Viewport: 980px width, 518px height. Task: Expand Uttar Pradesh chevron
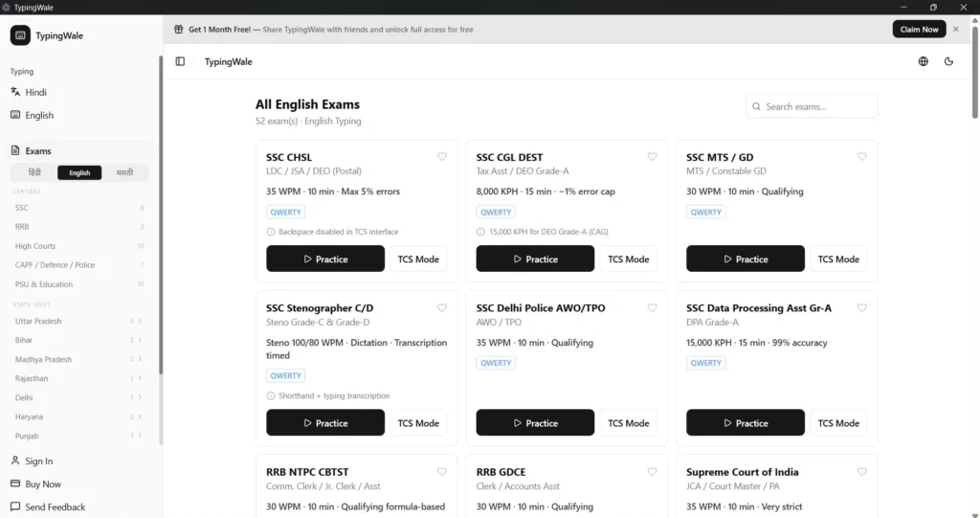[140, 321]
